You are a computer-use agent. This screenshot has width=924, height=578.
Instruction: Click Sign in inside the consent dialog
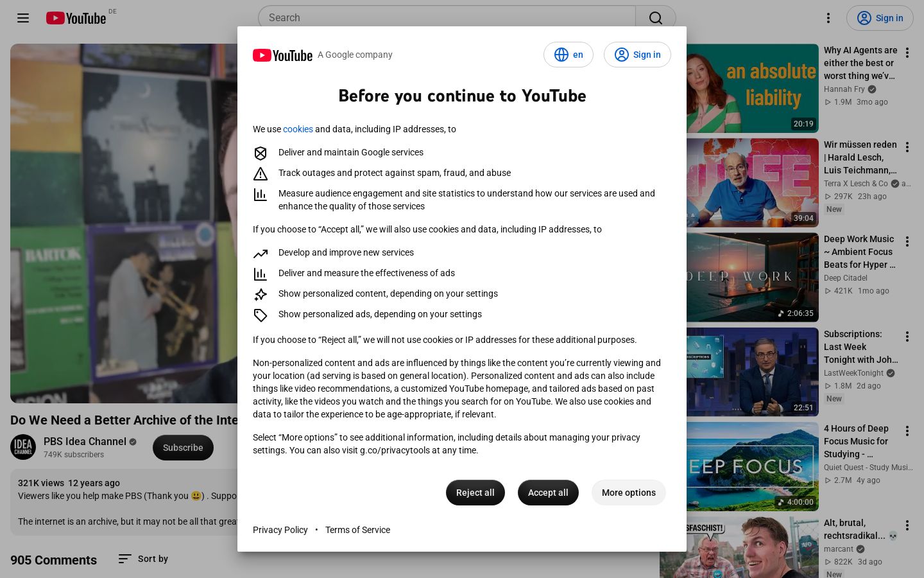tap(637, 55)
